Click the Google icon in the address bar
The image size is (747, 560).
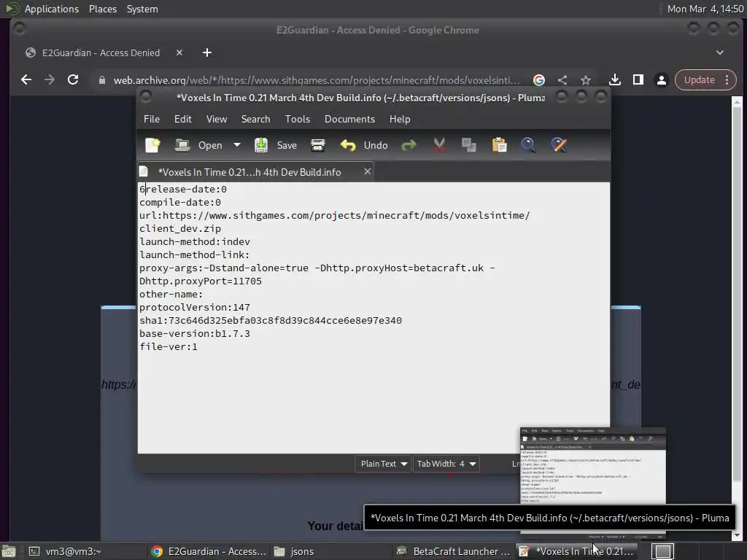pos(539,80)
